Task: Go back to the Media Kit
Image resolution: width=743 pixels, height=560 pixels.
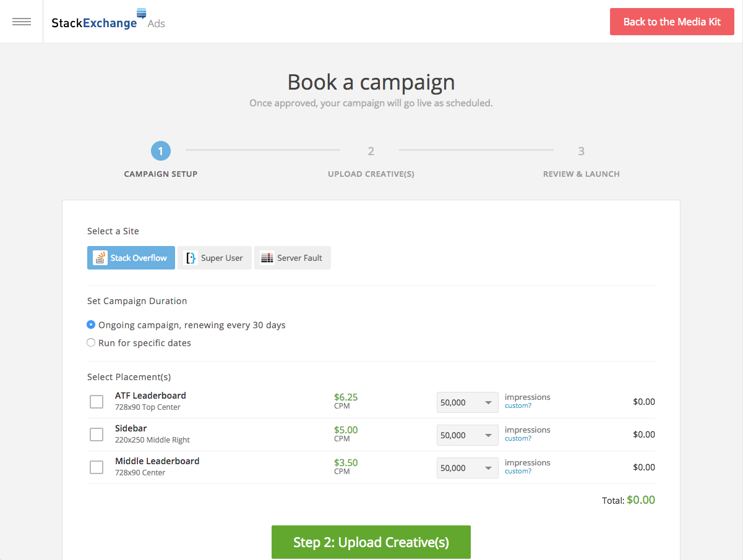Action: (672, 22)
